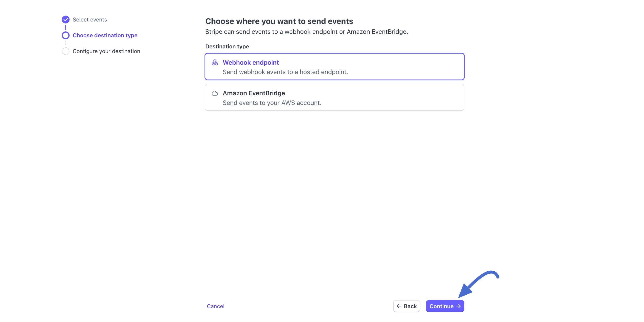Click the cloud icon in the Amazon EventBridge card
Viewport: 644px width, 322px height.
(215, 93)
